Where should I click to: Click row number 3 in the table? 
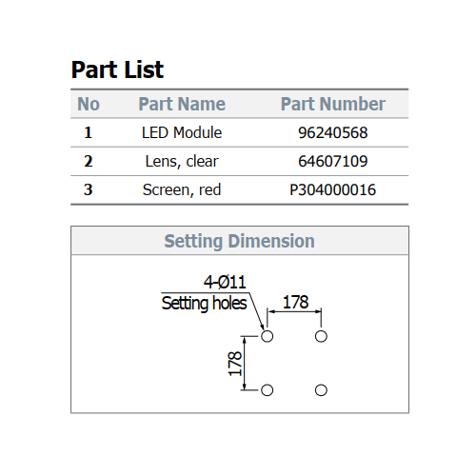(89, 189)
